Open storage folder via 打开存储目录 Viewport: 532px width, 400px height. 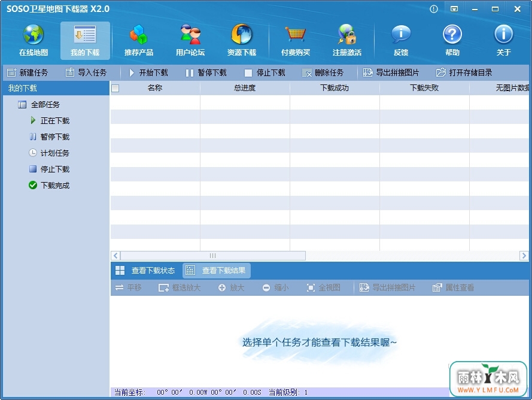point(464,72)
